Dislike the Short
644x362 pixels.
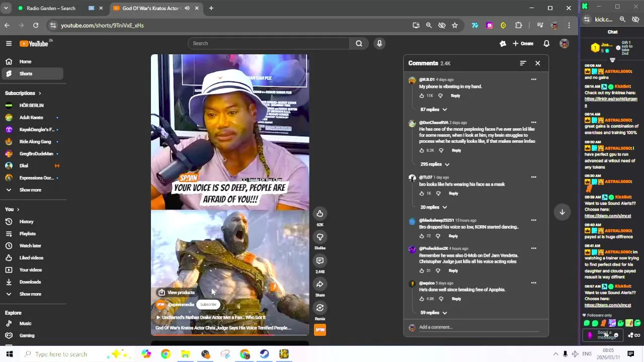[x=320, y=237]
